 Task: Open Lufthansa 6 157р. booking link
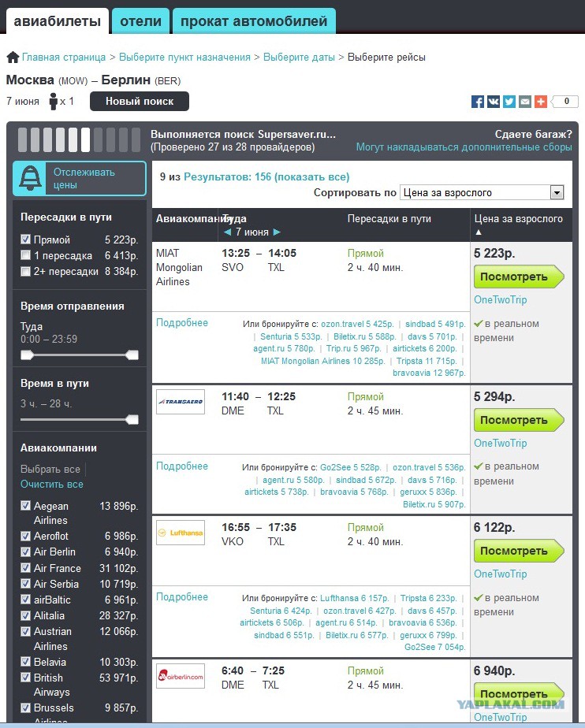coord(355,599)
